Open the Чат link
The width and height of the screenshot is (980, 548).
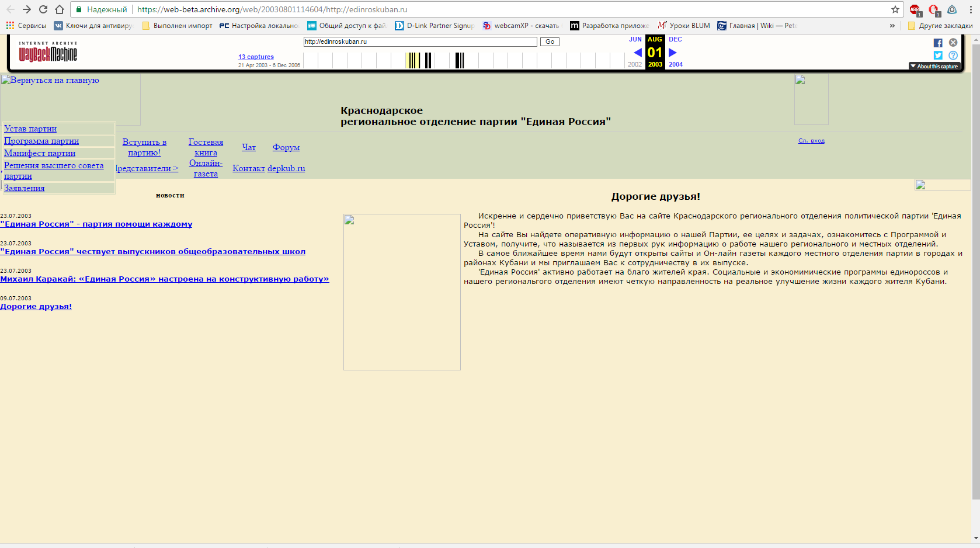pos(249,147)
